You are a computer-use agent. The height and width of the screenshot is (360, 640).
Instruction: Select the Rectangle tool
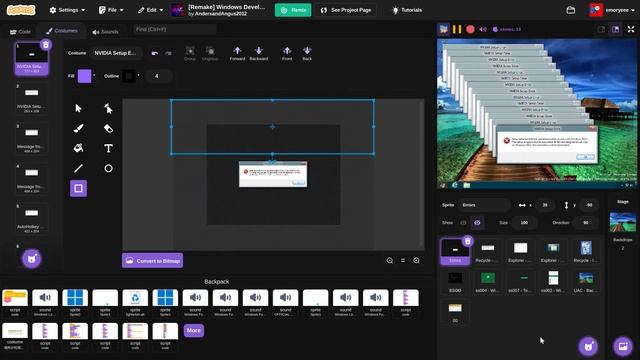(78, 188)
